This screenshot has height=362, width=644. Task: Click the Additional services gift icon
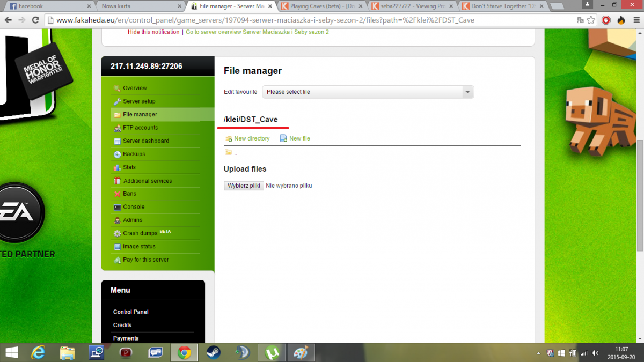point(117,181)
